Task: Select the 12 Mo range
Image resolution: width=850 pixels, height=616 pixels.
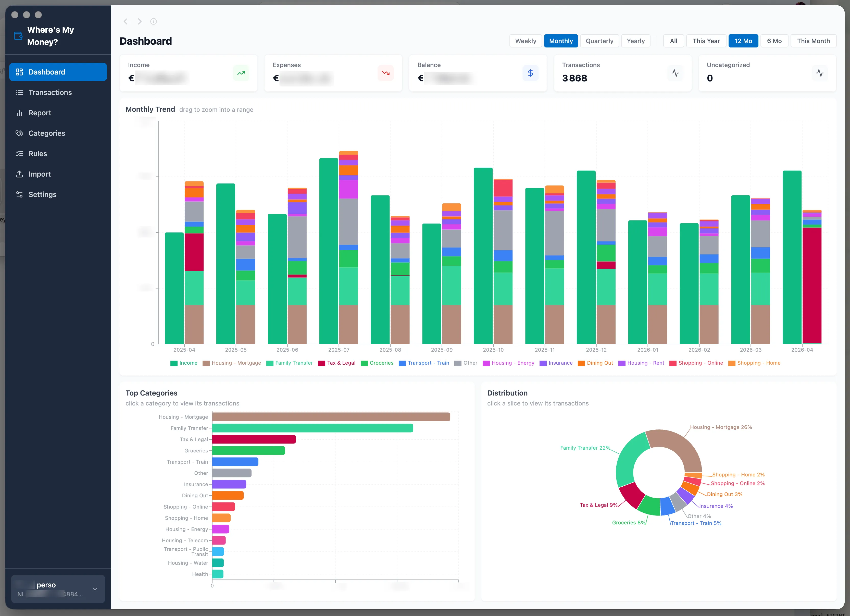Action: point(743,41)
